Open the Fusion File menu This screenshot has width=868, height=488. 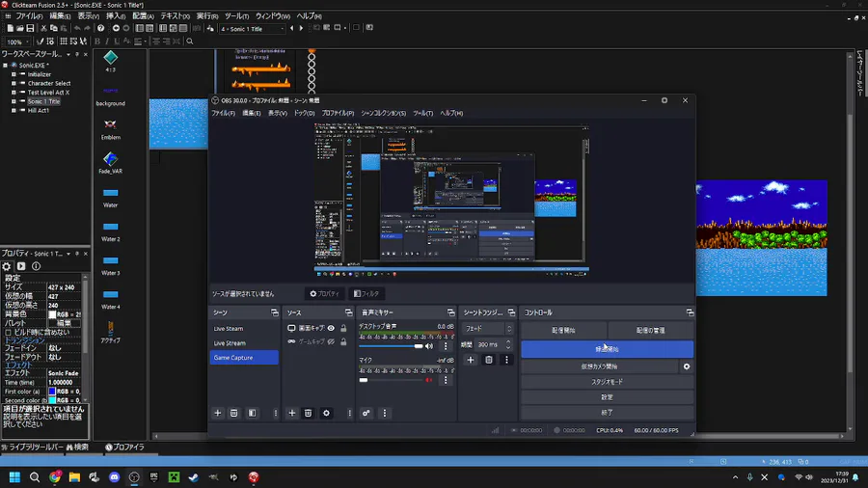(29, 16)
